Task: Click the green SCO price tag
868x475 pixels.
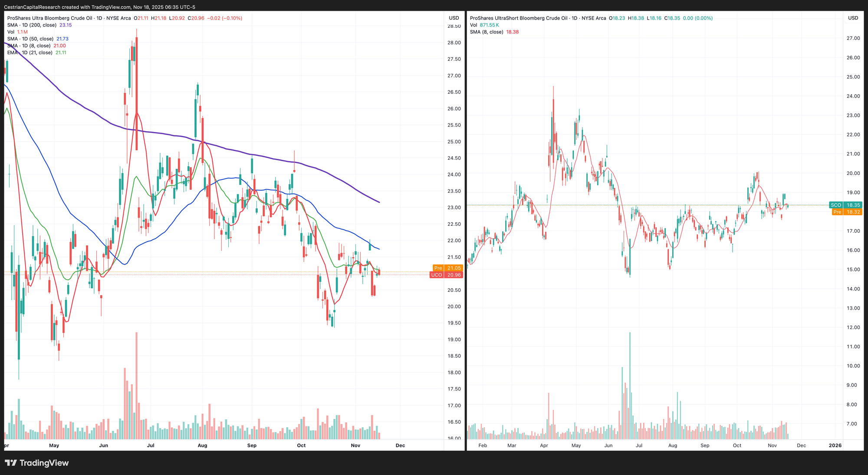Action: point(845,205)
